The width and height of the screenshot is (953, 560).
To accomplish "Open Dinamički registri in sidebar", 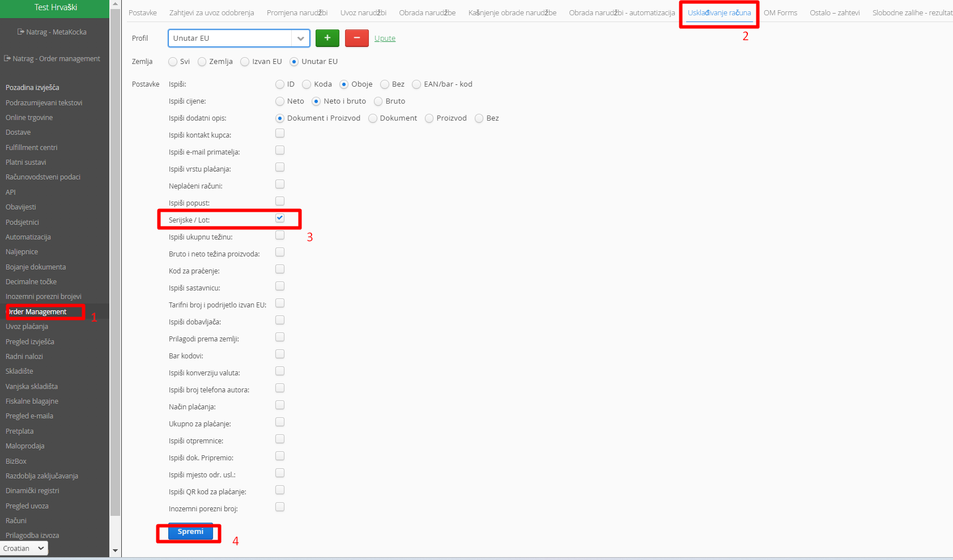I will pos(32,491).
